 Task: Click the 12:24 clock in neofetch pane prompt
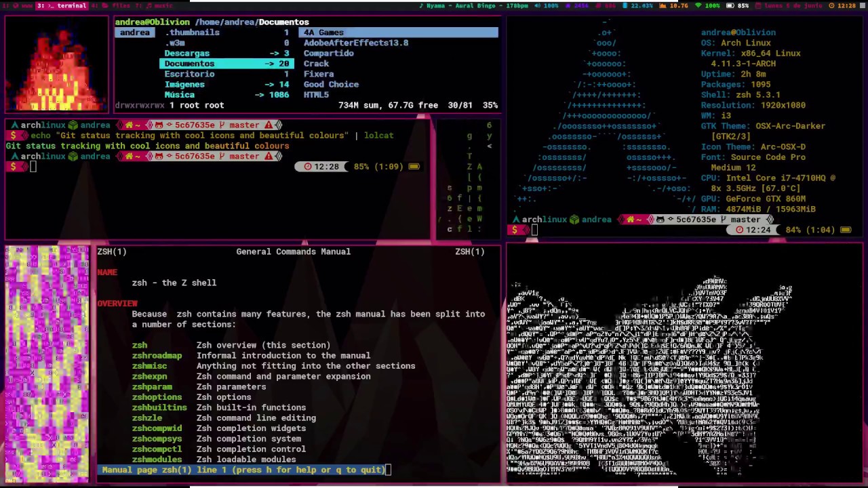click(753, 230)
